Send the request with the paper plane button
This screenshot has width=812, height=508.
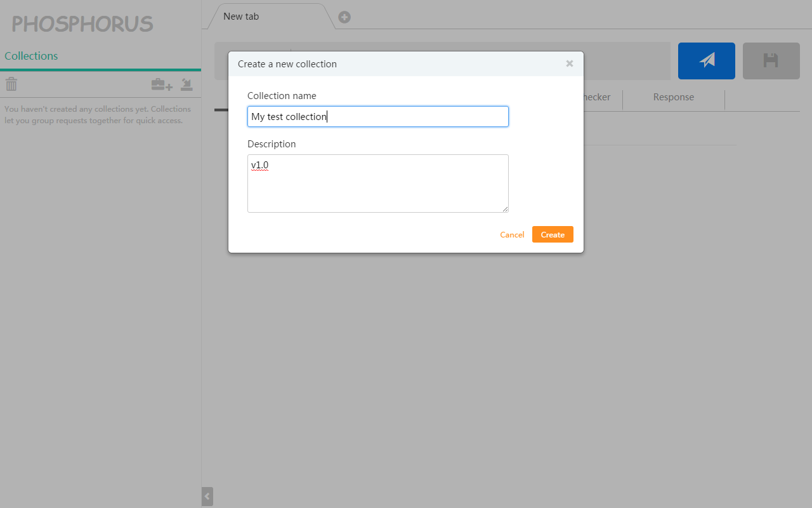[707, 61]
